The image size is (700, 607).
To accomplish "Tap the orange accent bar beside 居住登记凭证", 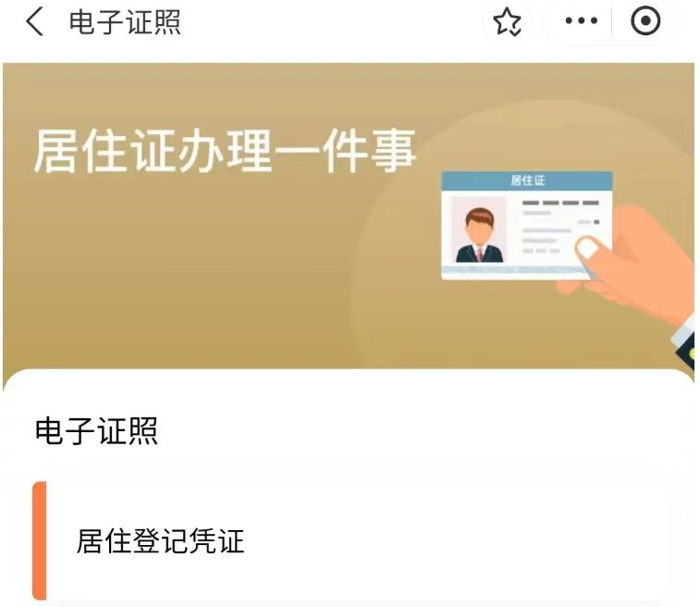I will [x=39, y=541].
